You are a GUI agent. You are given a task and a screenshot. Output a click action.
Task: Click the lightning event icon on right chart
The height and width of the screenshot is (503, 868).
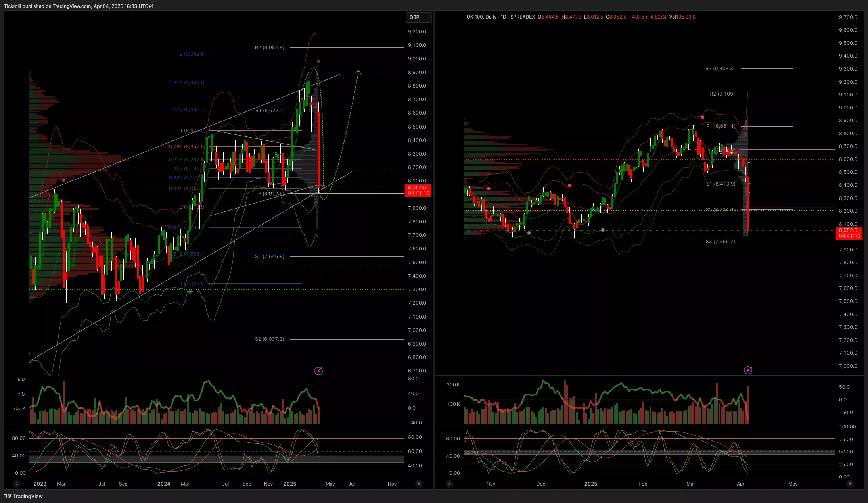(x=748, y=370)
